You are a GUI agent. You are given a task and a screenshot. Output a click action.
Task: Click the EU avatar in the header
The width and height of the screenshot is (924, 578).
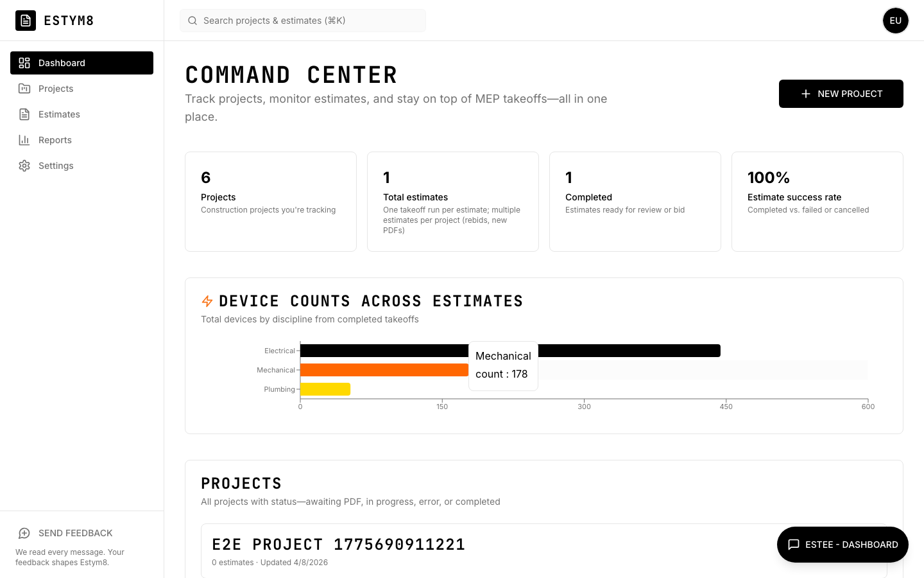pyautogui.click(x=896, y=21)
